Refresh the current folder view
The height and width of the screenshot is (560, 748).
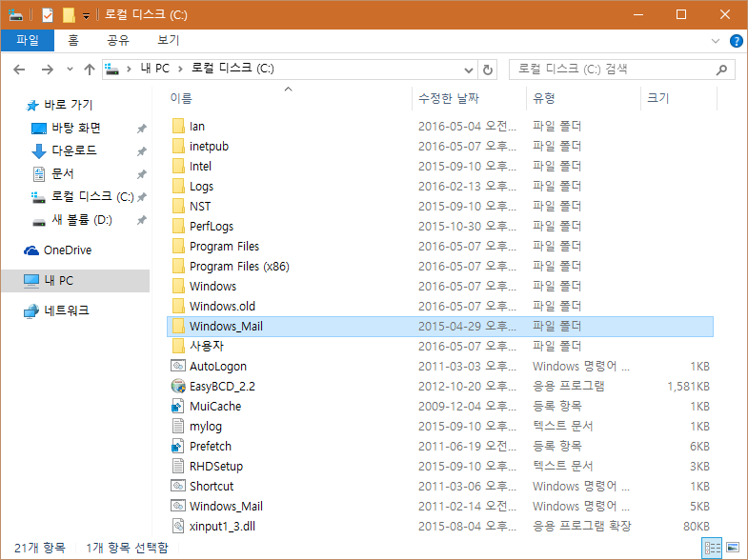tap(489, 70)
